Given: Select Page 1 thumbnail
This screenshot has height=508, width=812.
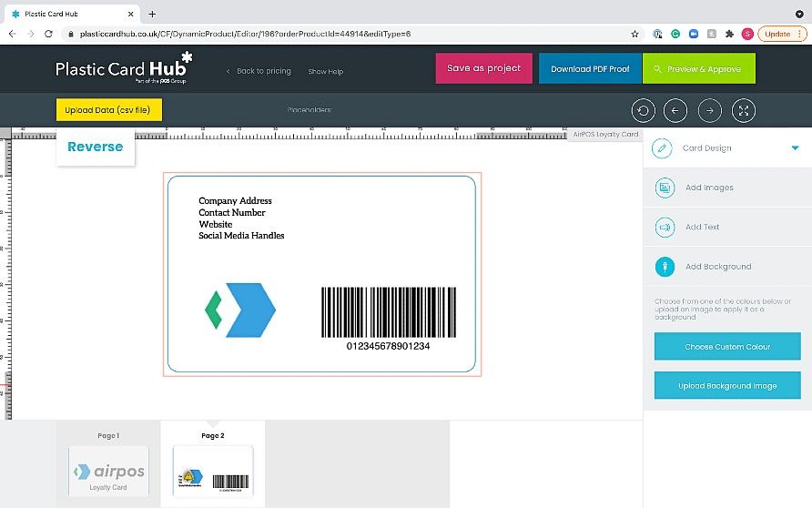Looking at the screenshot, I should 108,471.
